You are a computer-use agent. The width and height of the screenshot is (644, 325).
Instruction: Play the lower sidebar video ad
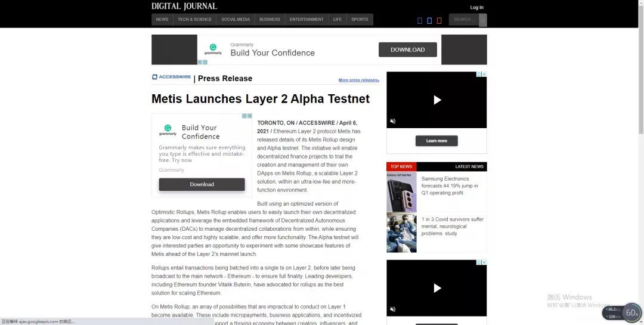coord(437,288)
